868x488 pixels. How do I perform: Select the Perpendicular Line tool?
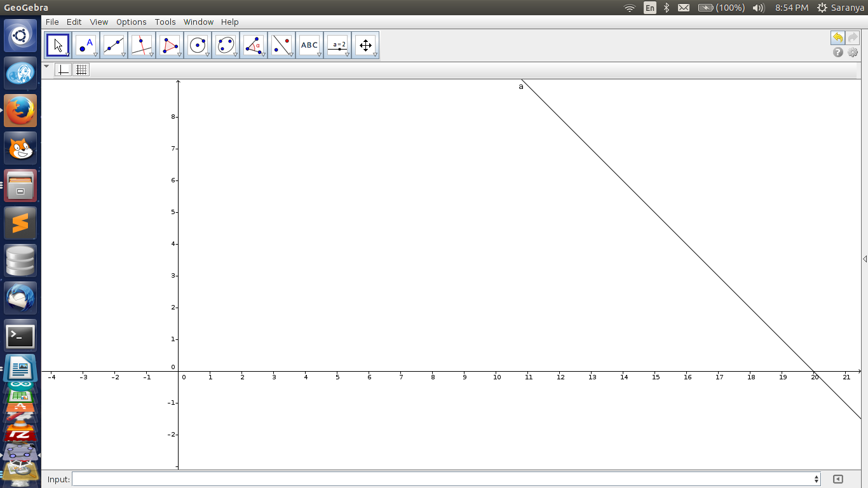tap(142, 45)
